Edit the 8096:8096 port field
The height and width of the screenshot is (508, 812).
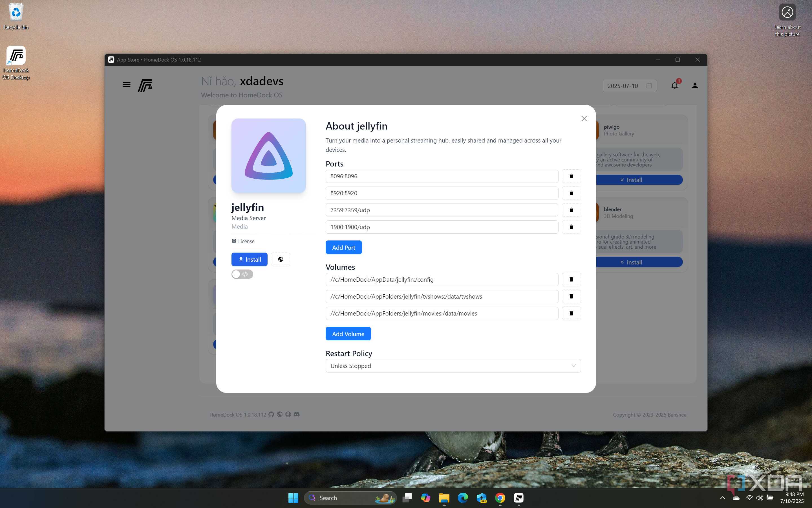pyautogui.click(x=442, y=176)
